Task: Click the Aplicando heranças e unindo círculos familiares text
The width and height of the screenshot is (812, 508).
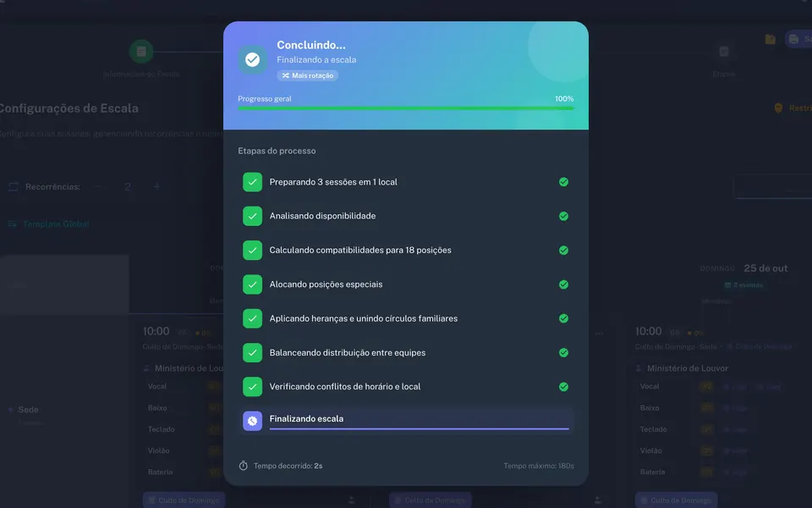Action: [364, 319]
